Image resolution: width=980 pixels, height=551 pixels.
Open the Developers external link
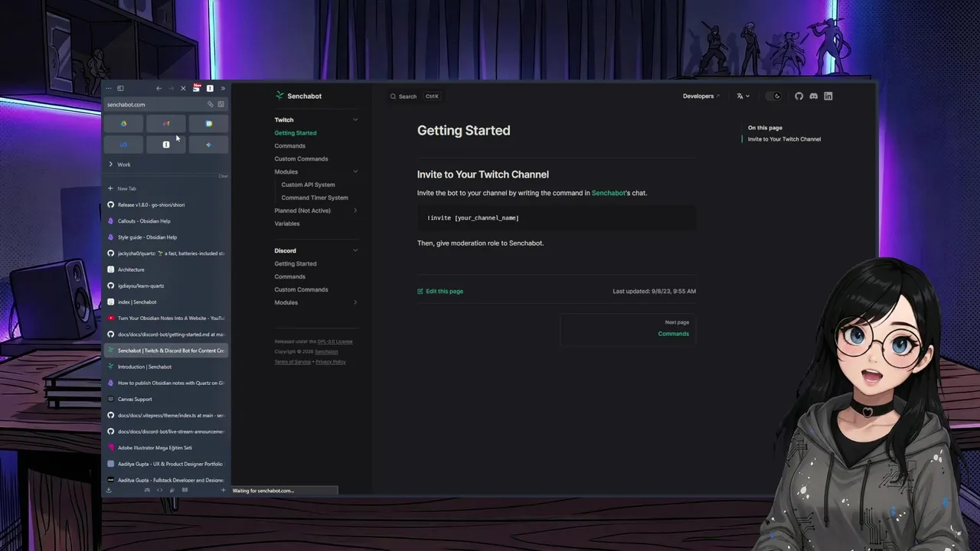click(x=701, y=96)
